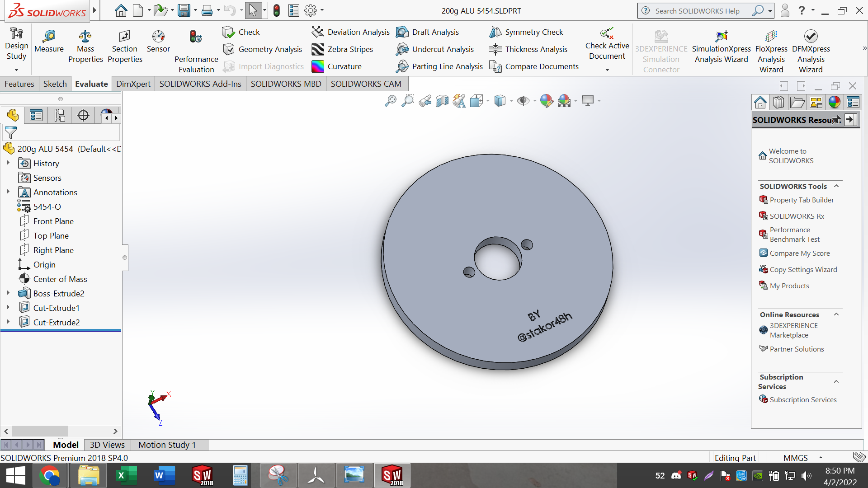Open the DimXpert tab
Viewport: 868px width, 488px height.
point(133,84)
